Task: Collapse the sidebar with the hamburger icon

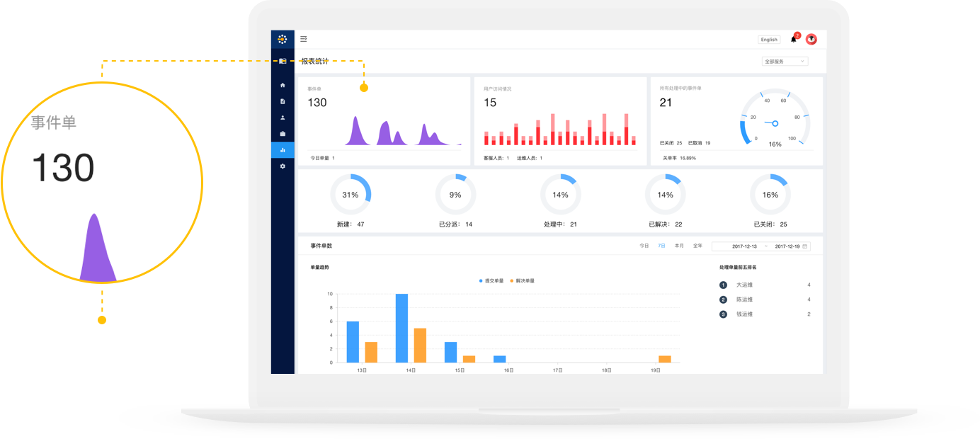Action: 304,39
